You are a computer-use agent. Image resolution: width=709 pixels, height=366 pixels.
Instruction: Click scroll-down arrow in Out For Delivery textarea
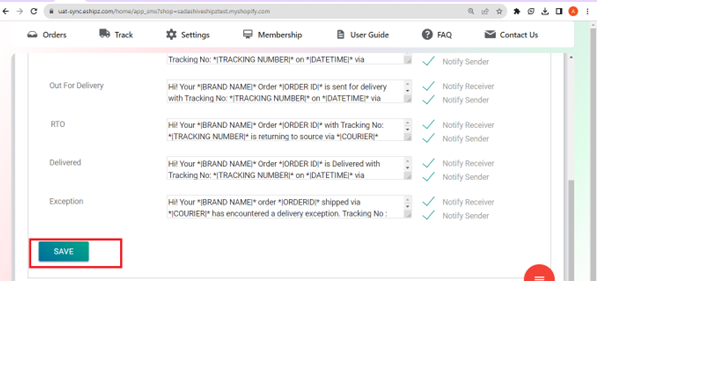point(407,91)
